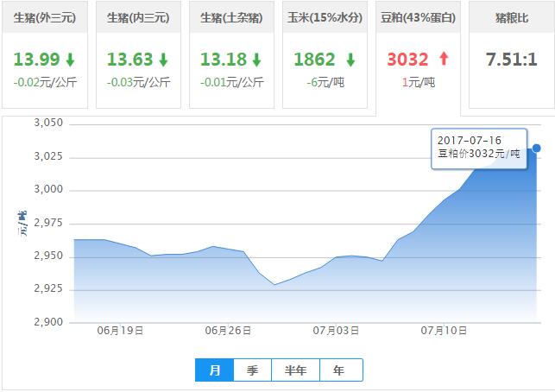Click the green down arrow beside 1862
Screen dimensions: 555x392
pyautogui.click(x=350, y=60)
